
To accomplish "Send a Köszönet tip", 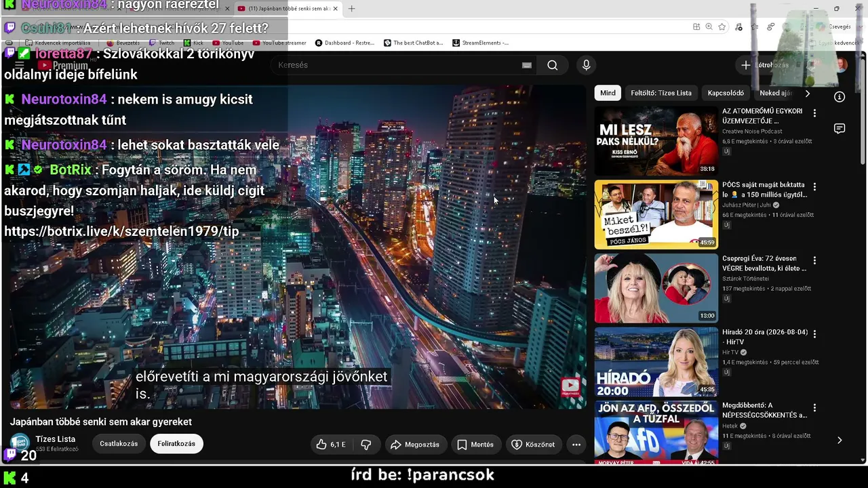I will [533, 445].
